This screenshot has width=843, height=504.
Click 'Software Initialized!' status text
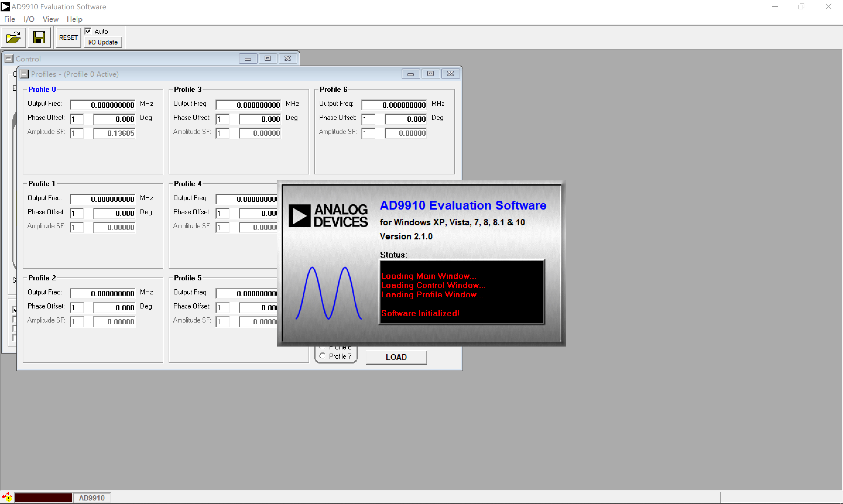420,313
